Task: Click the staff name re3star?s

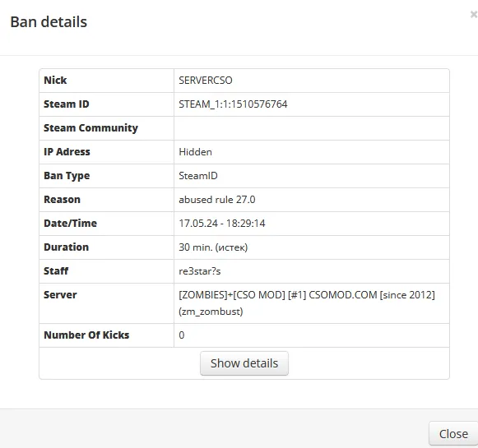Action: tap(200, 271)
